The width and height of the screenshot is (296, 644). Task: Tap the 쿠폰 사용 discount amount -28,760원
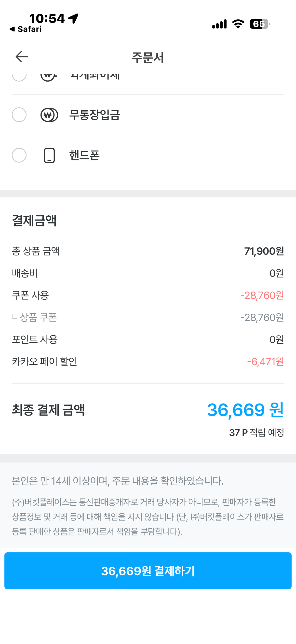pyautogui.click(x=262, y=295)
